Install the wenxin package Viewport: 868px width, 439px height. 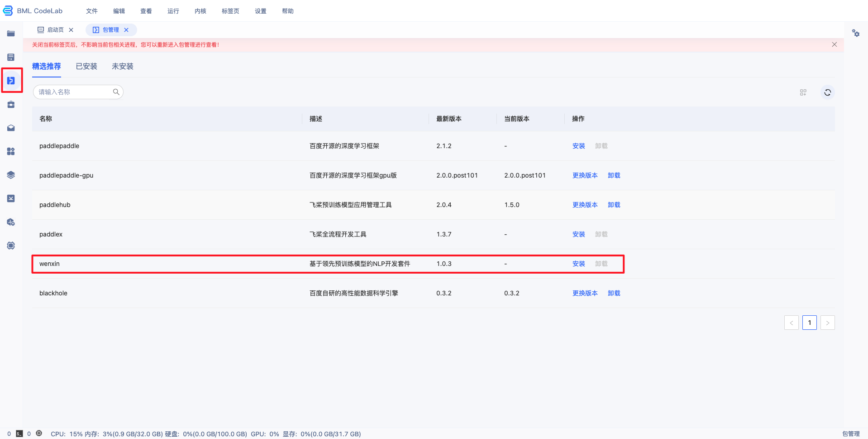[579, 264]
